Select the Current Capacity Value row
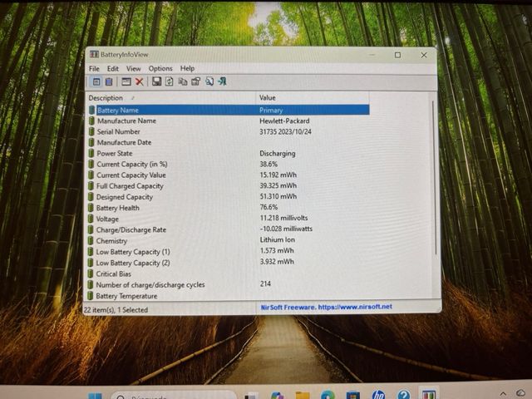 229,175
